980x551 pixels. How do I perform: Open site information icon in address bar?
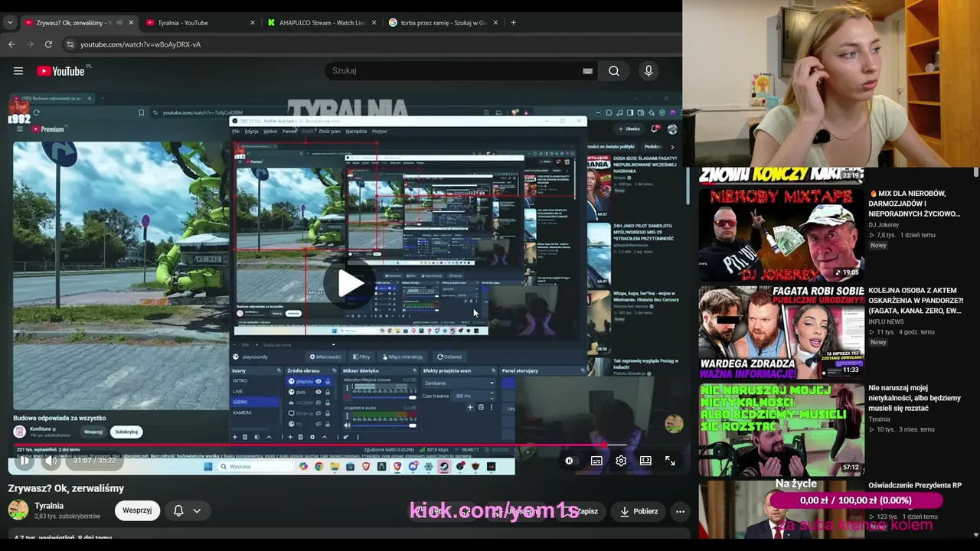(70, 44)
